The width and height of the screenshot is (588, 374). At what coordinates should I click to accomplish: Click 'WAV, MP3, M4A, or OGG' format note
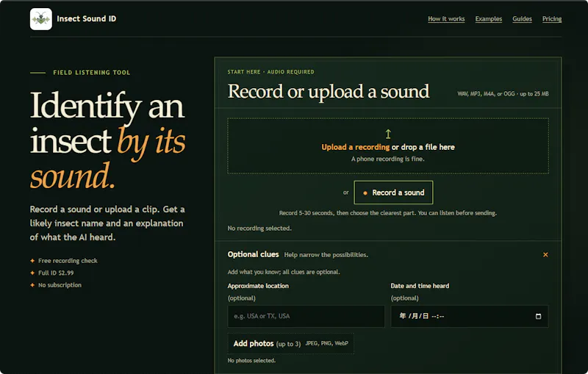click(x=503, y=94)
